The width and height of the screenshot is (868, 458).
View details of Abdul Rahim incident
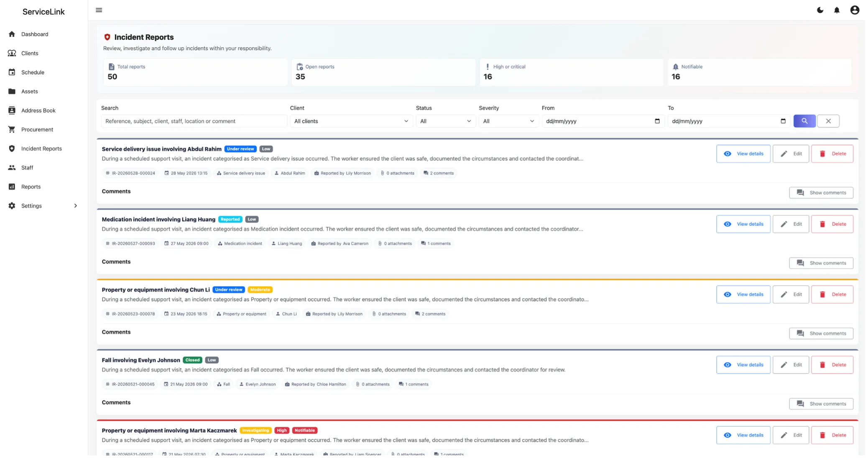click(743, 154)
